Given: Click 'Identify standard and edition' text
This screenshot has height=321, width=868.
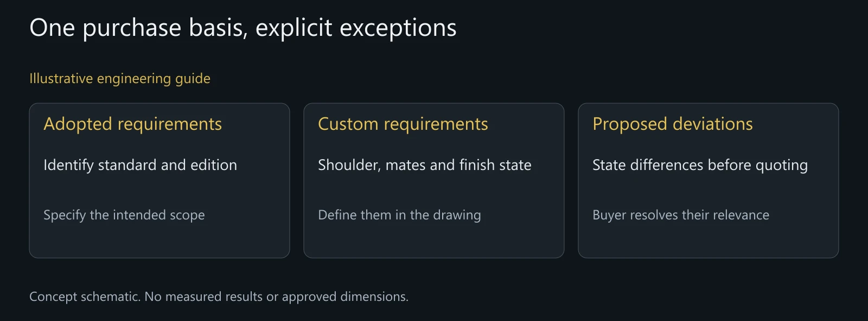Looking at the screenshot, I should click(x=140, y=165).
